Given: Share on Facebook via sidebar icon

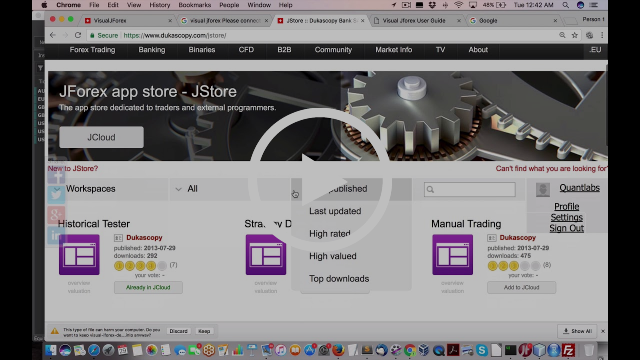Looking at the screenshot, I should point(56,176).
